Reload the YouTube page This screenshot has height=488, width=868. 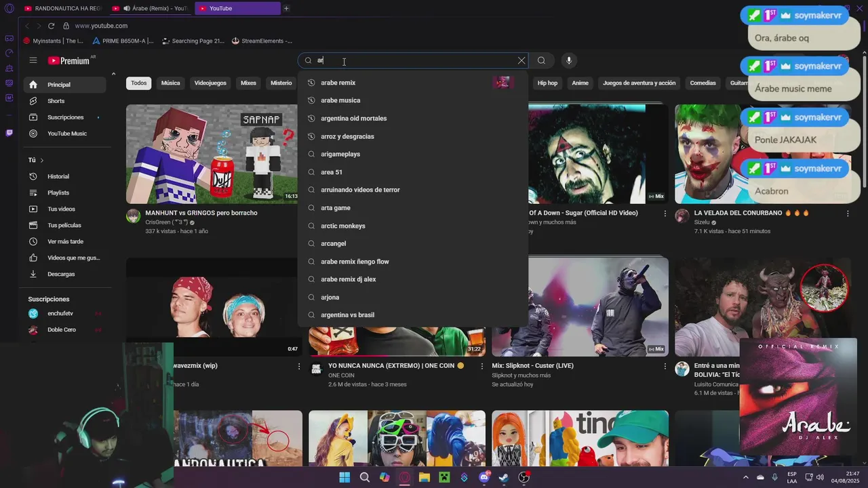(x=51, y=26)
